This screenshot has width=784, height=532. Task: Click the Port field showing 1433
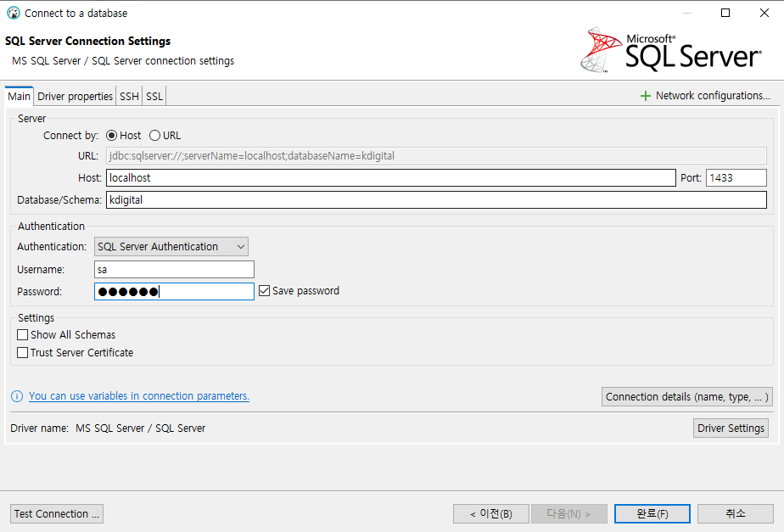point(736,177)
